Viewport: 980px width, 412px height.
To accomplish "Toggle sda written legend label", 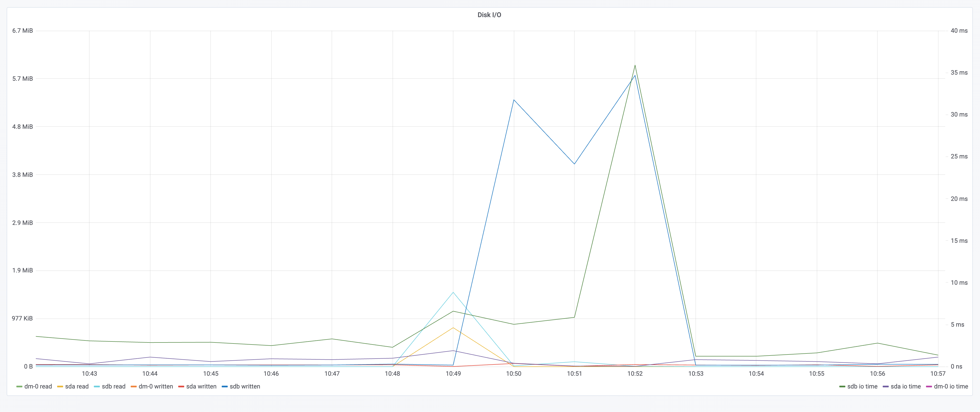I will (201, 386).
